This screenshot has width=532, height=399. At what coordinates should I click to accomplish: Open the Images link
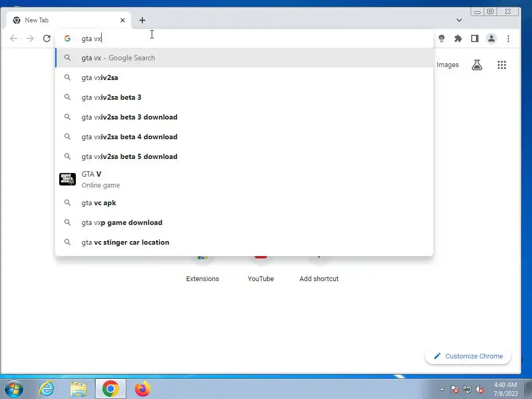(x=447, y=65)
